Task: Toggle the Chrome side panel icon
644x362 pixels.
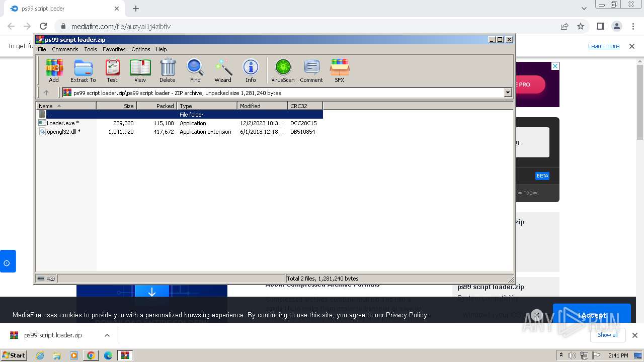Action: point(601,26)
